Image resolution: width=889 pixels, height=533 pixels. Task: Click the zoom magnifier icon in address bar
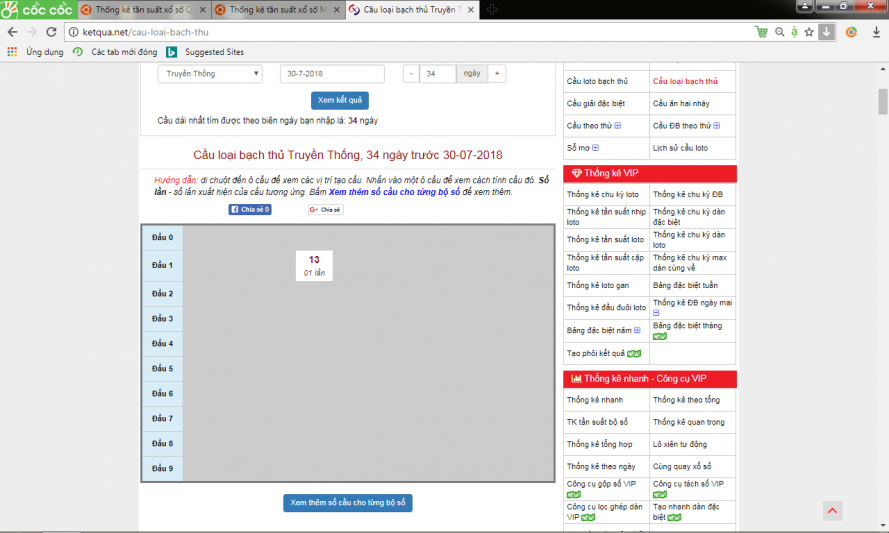click(x=779, y=31)
